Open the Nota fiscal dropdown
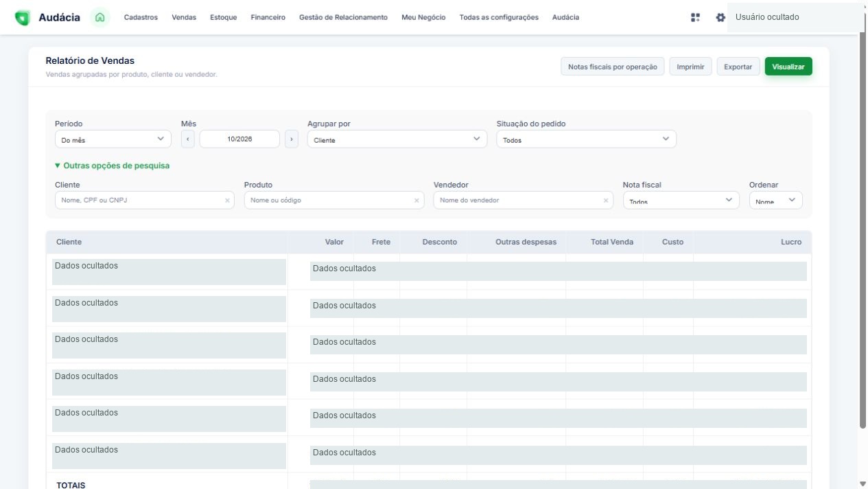Image resolution: width=868 pixels, height=489 pixels. (x=681, y=201)
